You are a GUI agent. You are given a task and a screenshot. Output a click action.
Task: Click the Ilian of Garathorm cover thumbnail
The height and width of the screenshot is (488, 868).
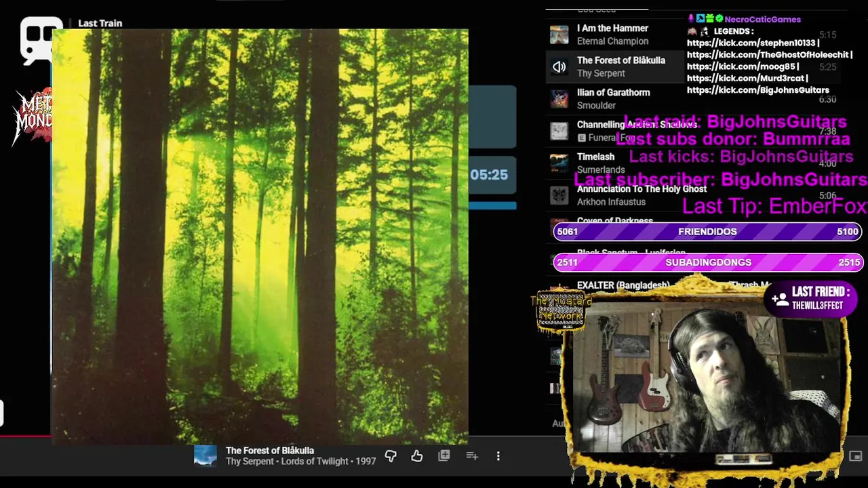[559, 99]
